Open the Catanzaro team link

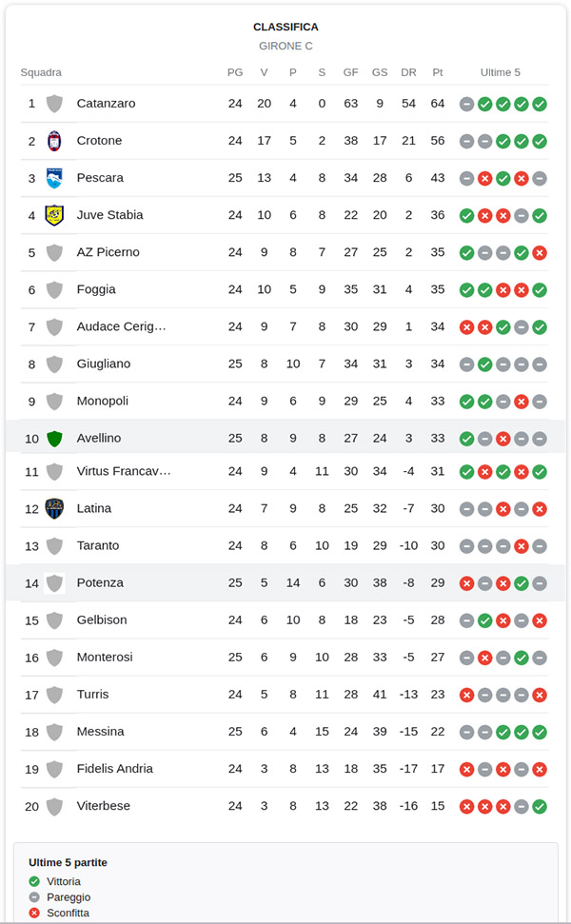coord(106,103)
